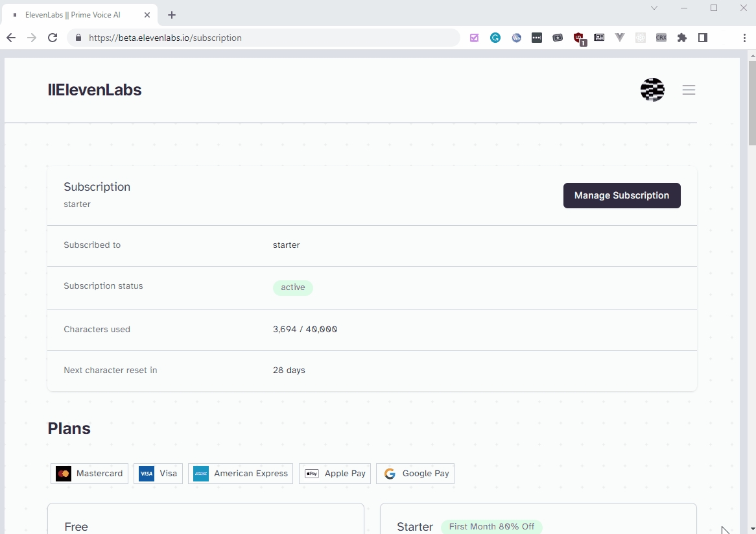Go back to the previous page
756x534 pixels.
(x=11, y=38)
